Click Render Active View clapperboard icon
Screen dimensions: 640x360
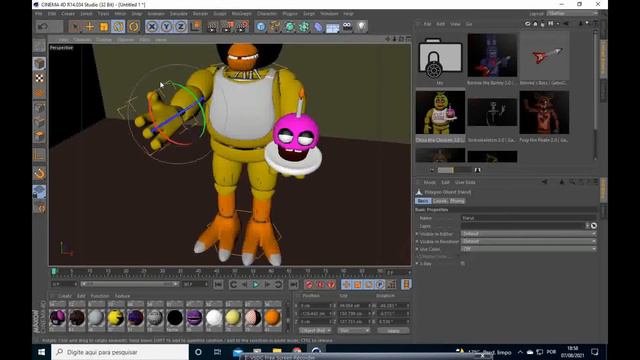(213, 27)
